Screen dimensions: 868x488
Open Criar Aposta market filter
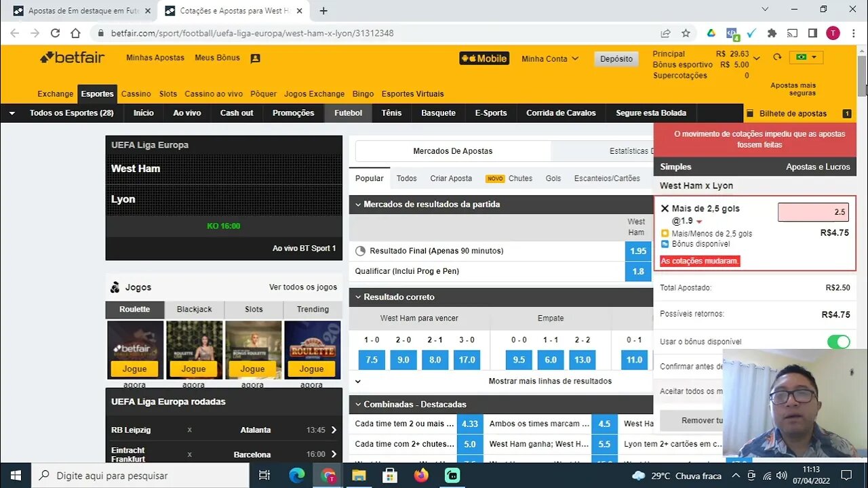451,178
